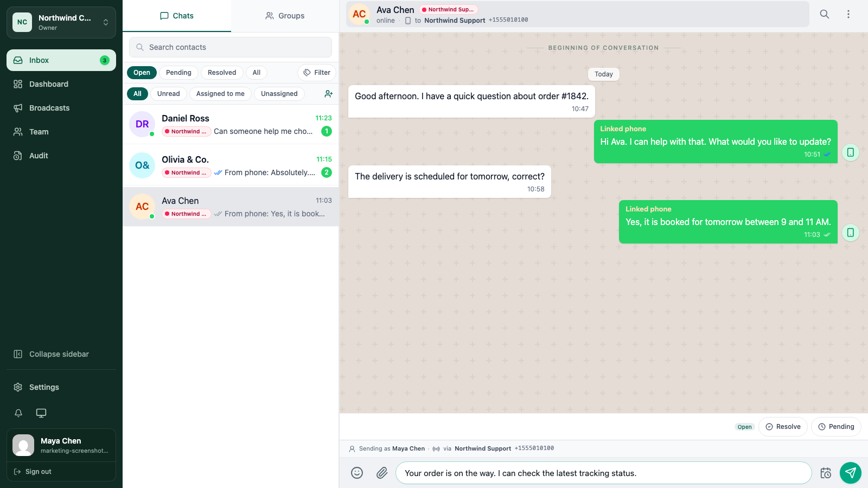
Task: Open the emoji picker
Action: pyautogui.click(x=357, y=473)
